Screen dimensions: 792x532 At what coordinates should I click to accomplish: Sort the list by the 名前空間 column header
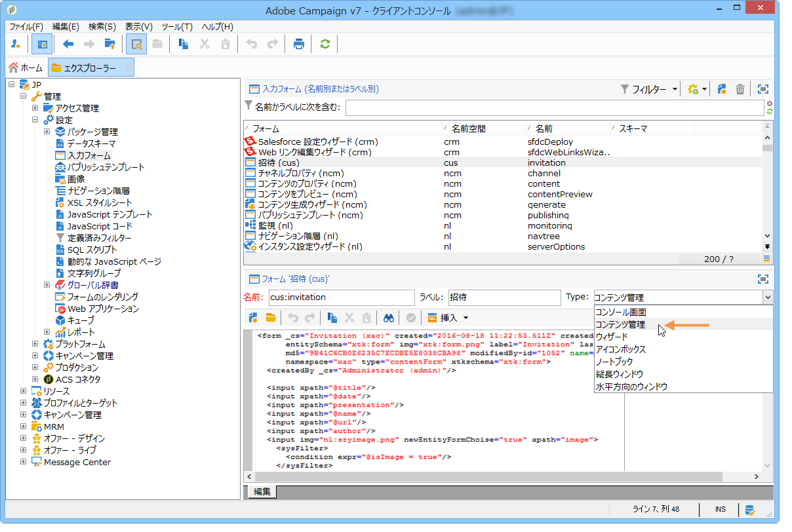484,128
